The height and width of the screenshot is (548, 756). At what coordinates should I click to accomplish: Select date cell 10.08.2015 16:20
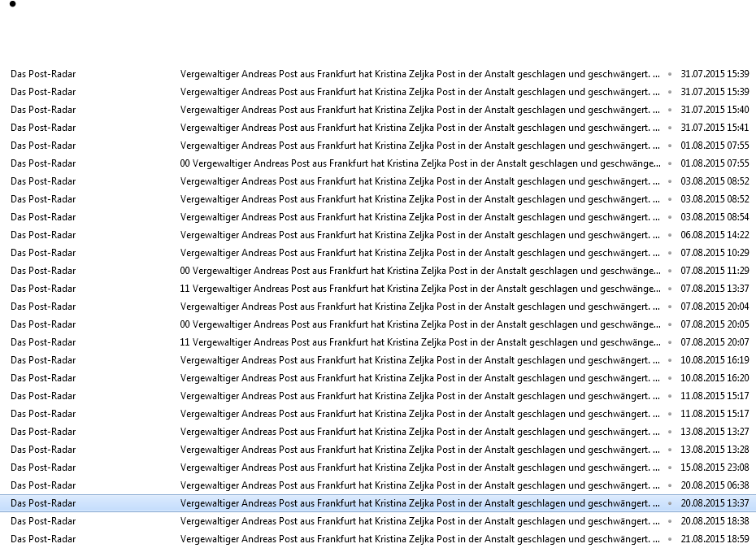click(x=715, y=378)
